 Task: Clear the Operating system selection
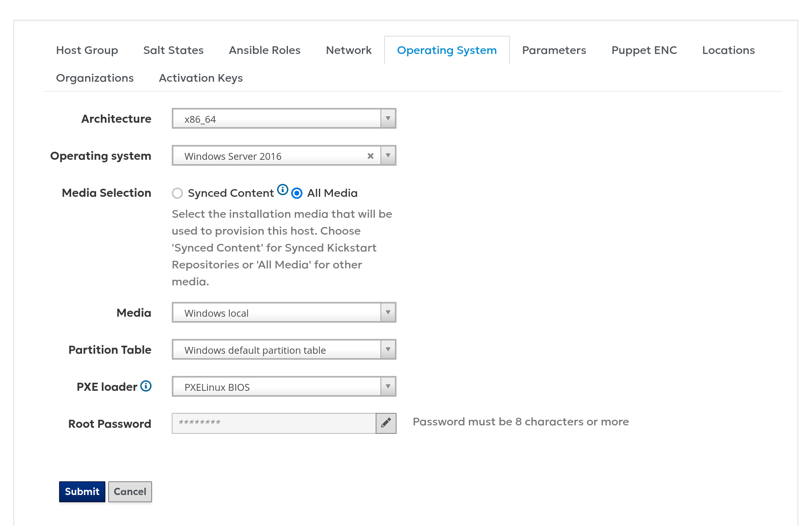tap(369, 155)
